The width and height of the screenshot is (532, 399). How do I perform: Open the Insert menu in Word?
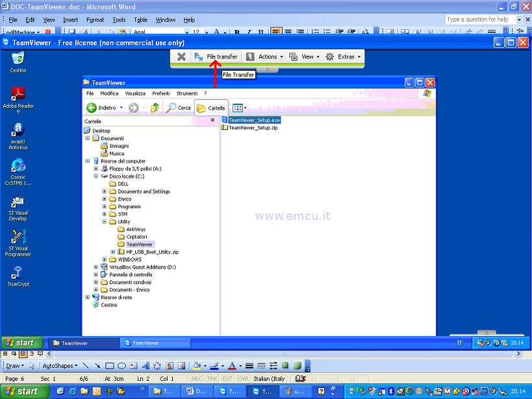point(71,19)
